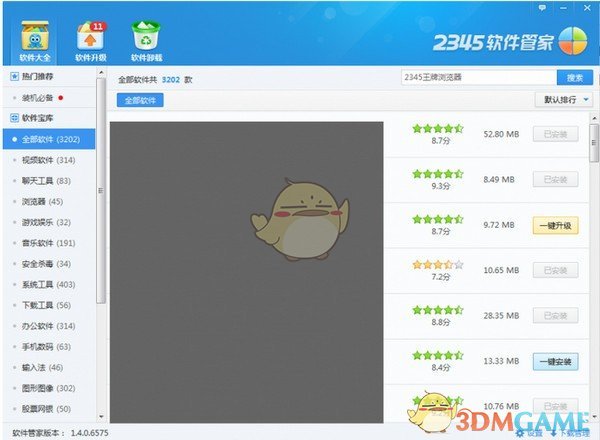
Task: Open 下载管理 download arrow at bottom
Action: [x=554, y=433]
